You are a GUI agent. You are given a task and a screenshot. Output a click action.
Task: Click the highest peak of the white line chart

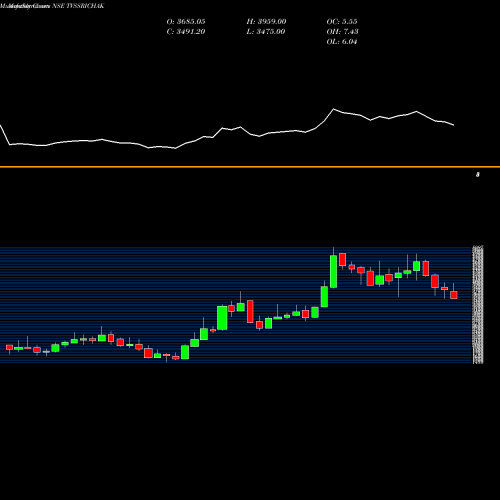point(334,109)
